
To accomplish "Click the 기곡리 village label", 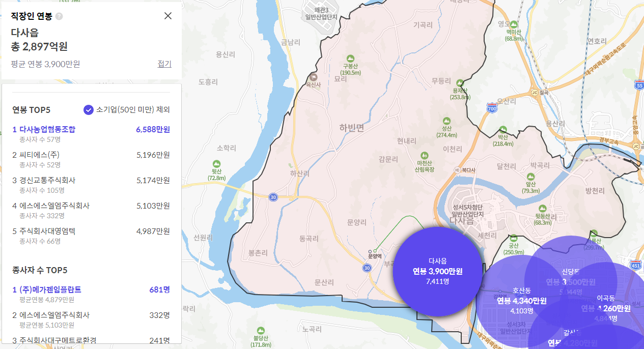I will [x=423, y=24].
